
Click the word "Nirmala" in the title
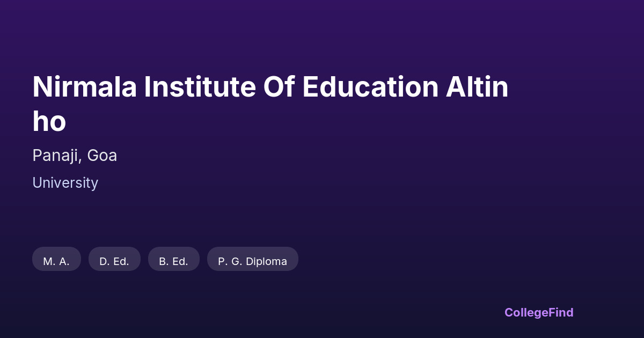point(84,87)
